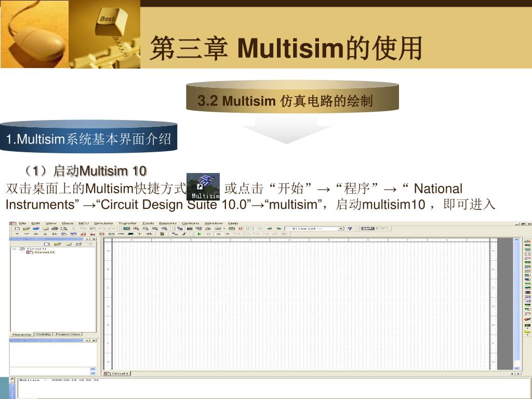The height and width of the screenshot is (399, 532).
Task: Switch to the Hierarchy tab
Action: (x=22, y=335)
